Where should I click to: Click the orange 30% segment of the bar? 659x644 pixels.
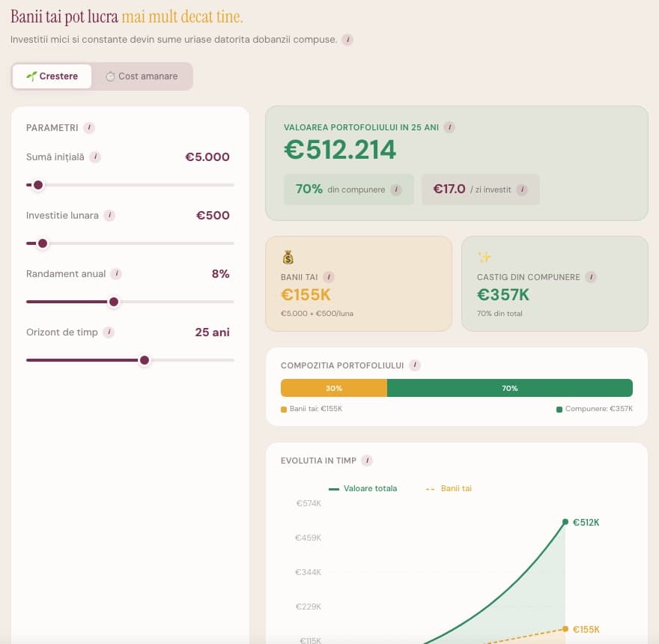(x=334, y=388)
